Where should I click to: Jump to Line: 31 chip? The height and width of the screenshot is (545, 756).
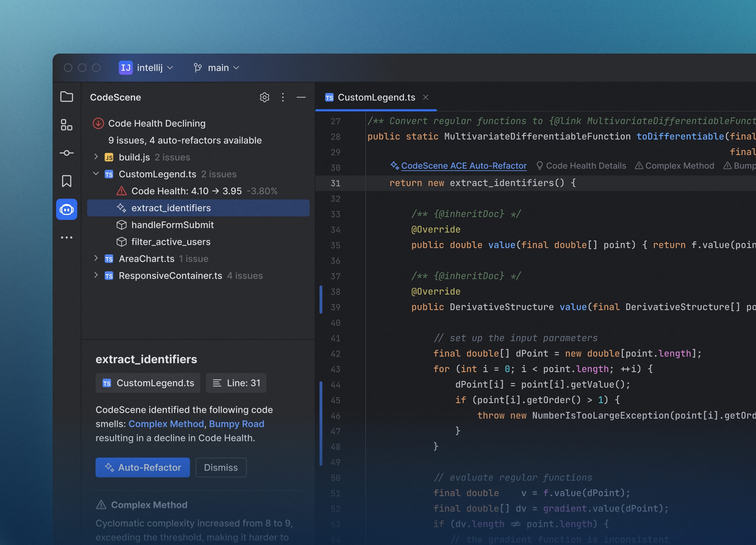236,383
